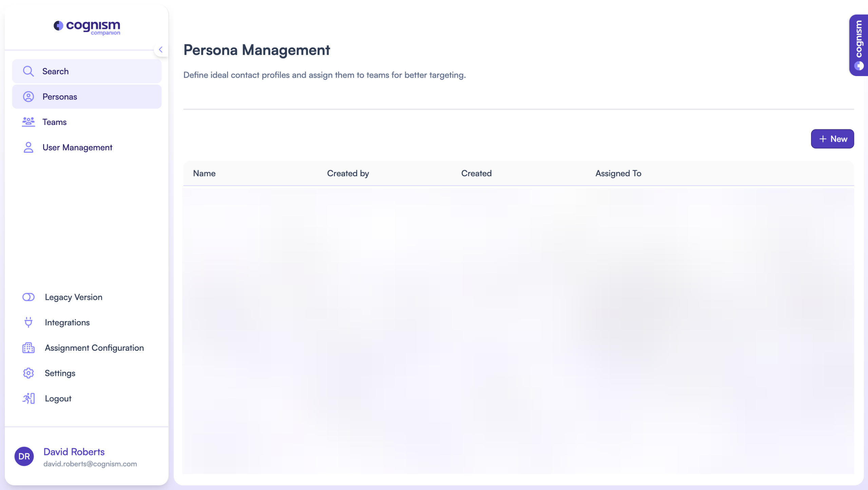868x490 pixels.
Task: Click the magnifying glass Search icon
Action: pos(28,71)
